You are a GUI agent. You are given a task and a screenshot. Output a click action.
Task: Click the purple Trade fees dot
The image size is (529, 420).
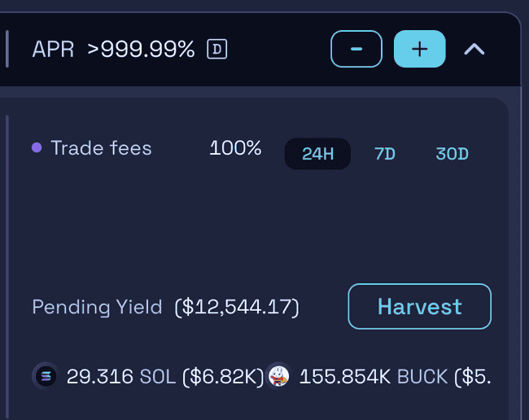(x=37, y=148)
